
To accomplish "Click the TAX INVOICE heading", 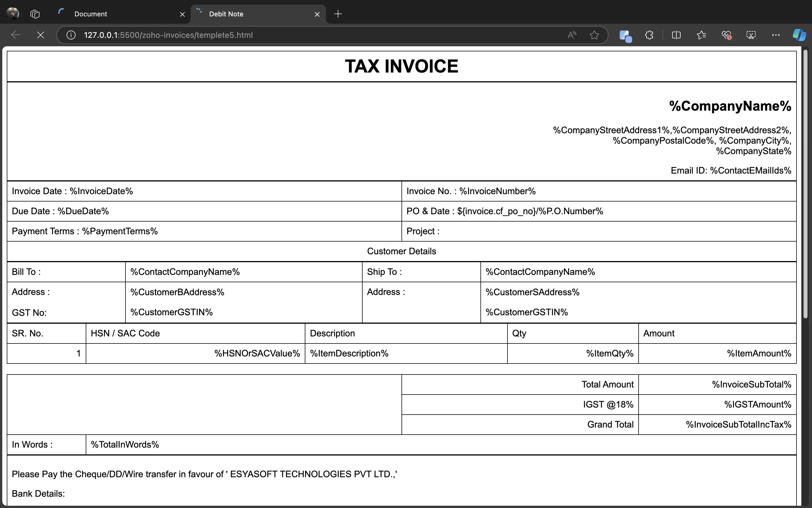I will (402, 66).
